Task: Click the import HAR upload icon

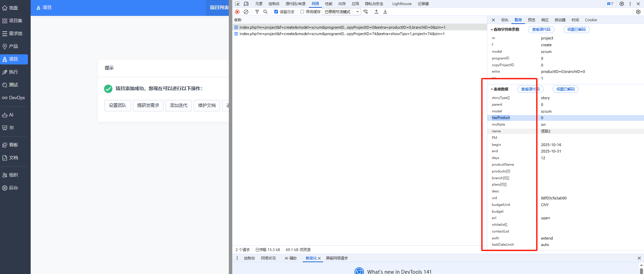Action: click(376, 12)
